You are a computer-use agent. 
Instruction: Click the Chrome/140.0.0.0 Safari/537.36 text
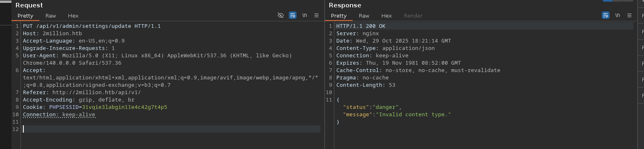(72, 63)
